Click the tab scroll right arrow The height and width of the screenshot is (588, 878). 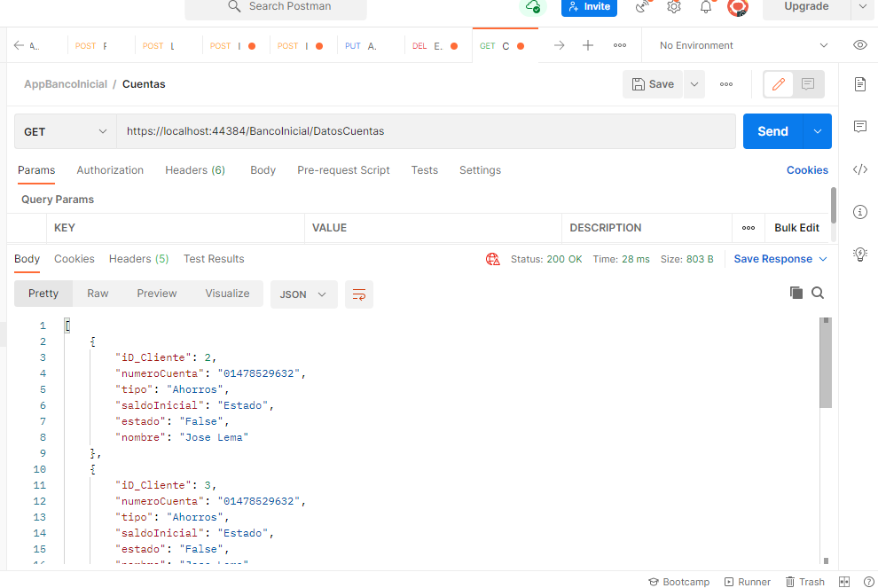tap(559, 45)
